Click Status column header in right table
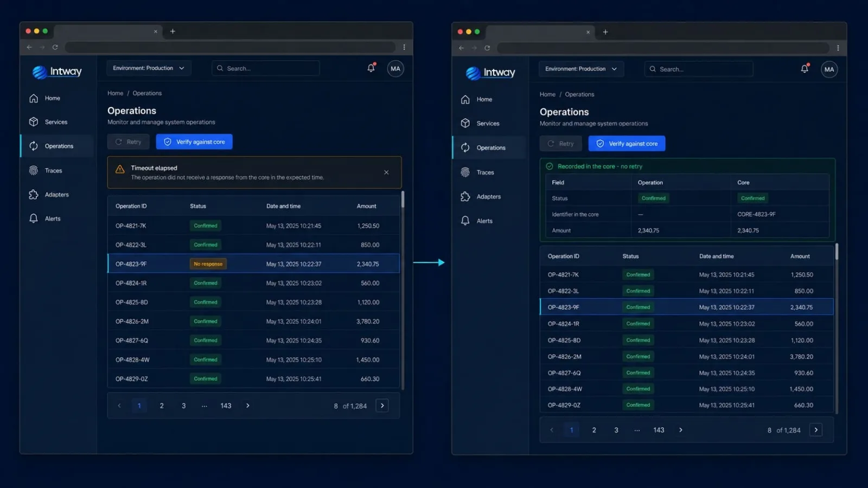 [630, 256]
